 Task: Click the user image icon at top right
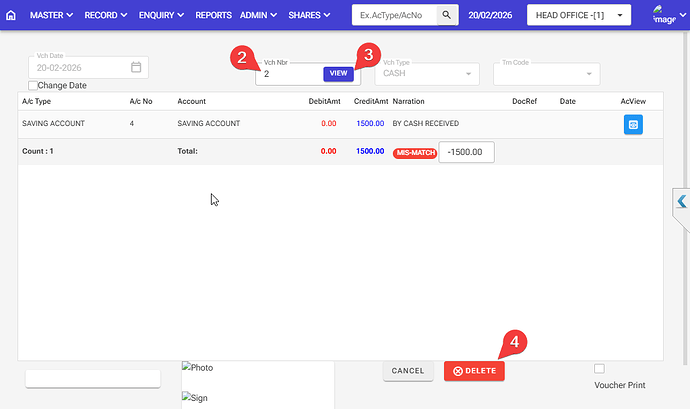[663, 15]
